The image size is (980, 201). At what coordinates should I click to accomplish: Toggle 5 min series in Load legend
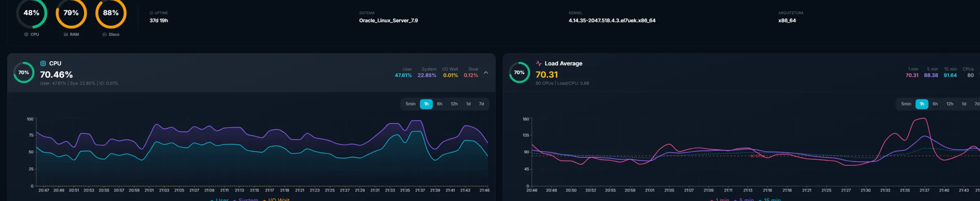click(x=744, y=199)
